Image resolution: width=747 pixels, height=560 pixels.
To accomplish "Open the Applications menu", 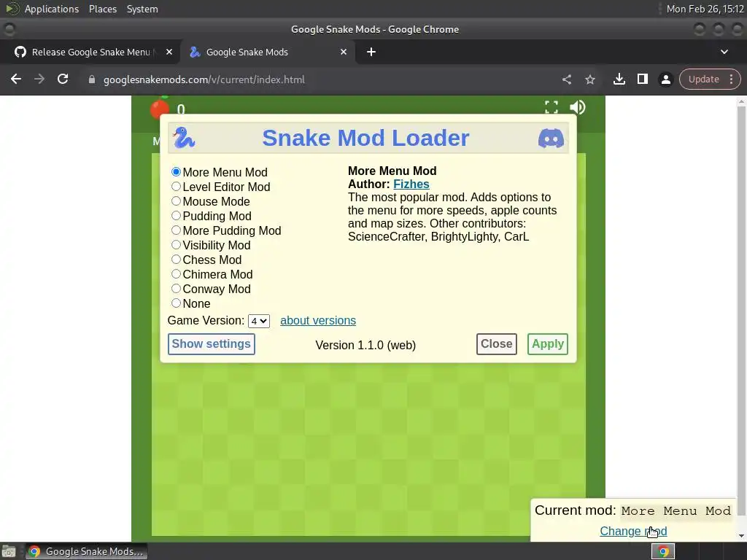I will (x=52, y=9).
